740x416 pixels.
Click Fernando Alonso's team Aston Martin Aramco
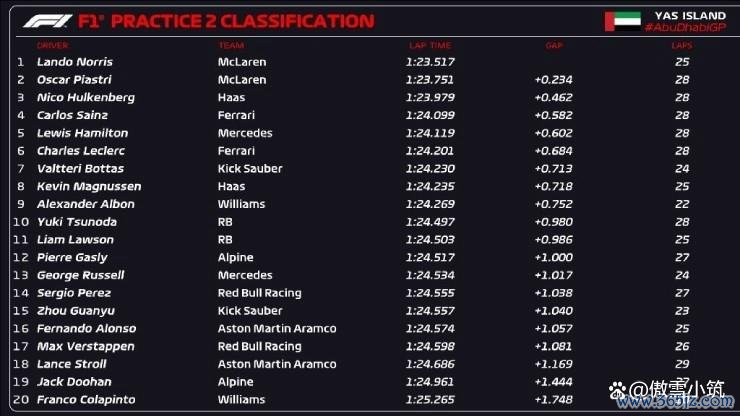click(277, 329)
